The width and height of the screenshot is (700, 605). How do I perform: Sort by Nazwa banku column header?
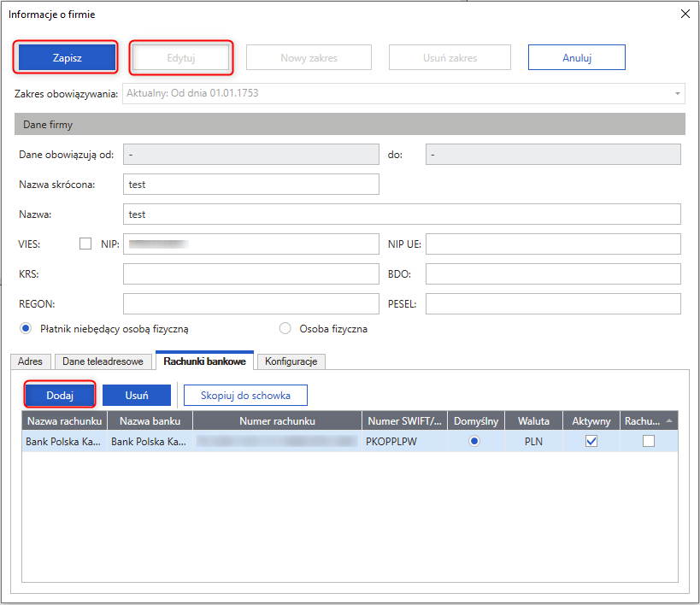(x=150, y=420)
